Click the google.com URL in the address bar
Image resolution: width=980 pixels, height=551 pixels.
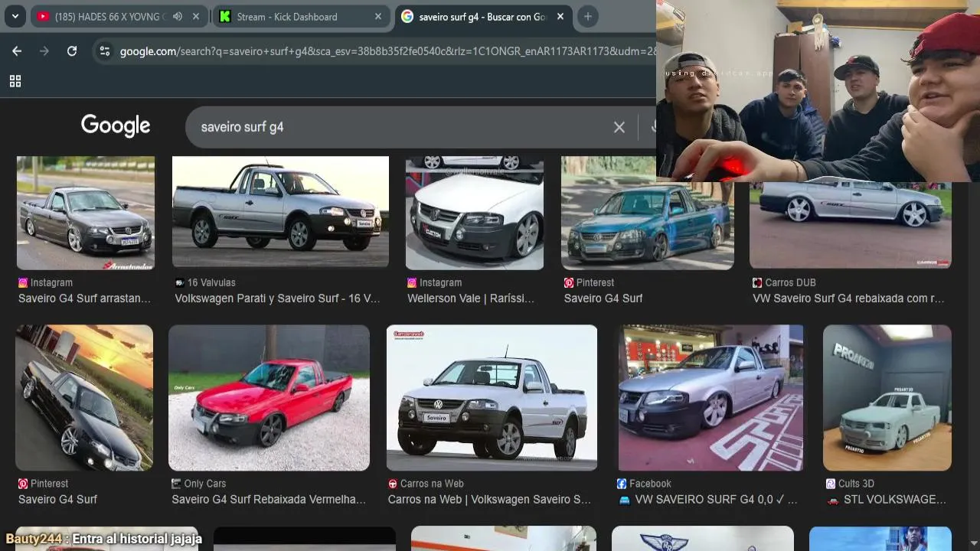point(387,51)
